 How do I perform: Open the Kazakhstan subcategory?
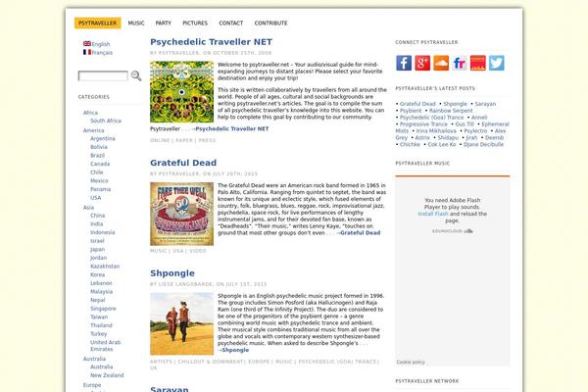105,267
